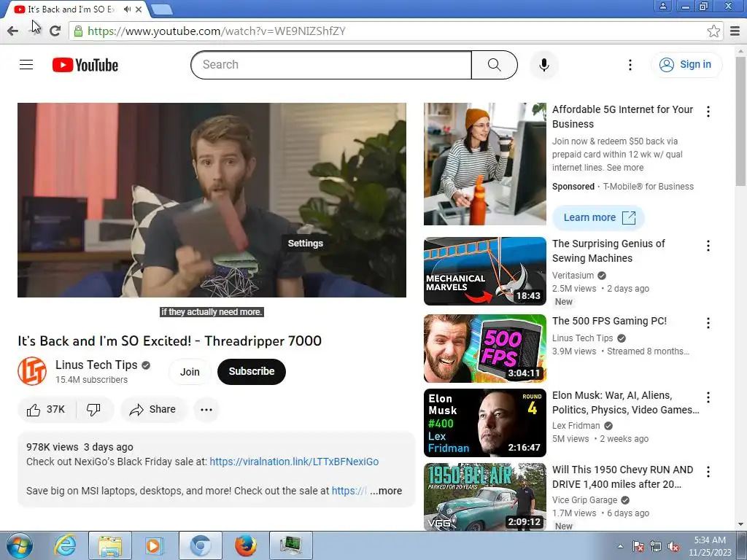The image size is (747, 560).
Task: Open options menu for 1950 Chevy video
Action: [x=708, y=472]
